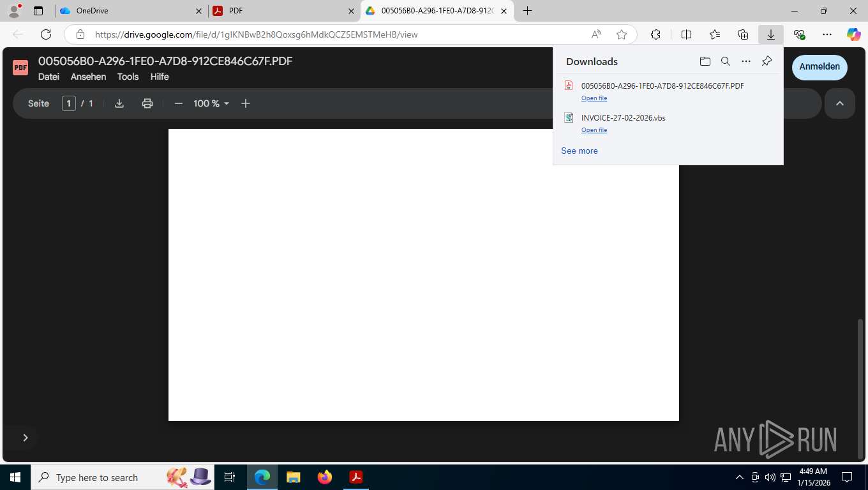Screen dimensions: 868x490
Task: Click the taskbar search box
Action: point(123,477)
